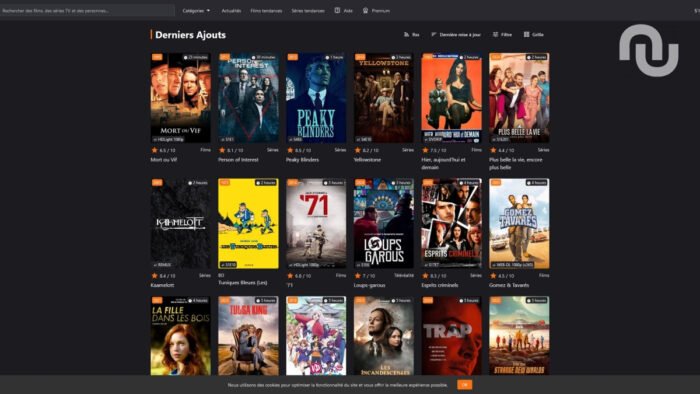The height and width of the screenshot is (394, 700).
Task: Click the Plus belle la vie title link
Action: click(x=516, y=163)
